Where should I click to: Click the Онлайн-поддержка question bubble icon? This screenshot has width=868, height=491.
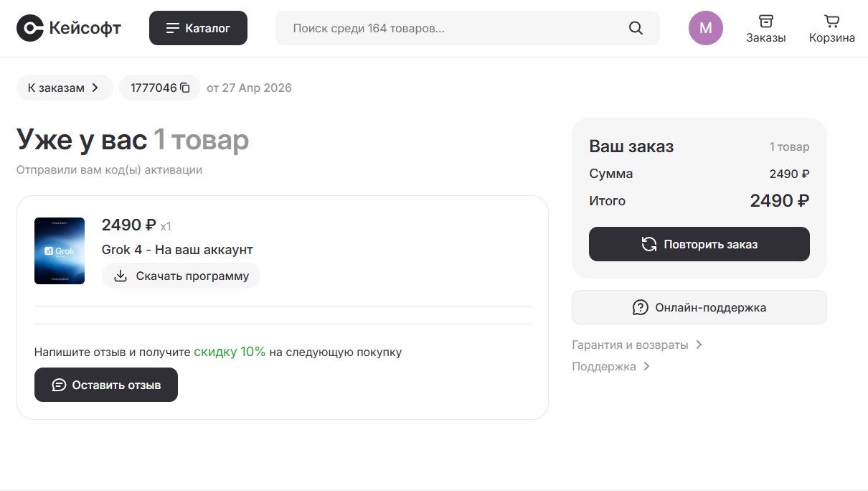coord(640,307)
